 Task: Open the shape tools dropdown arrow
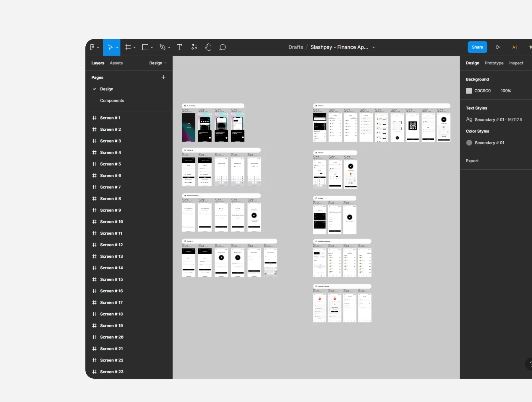(x=152, y=47)
